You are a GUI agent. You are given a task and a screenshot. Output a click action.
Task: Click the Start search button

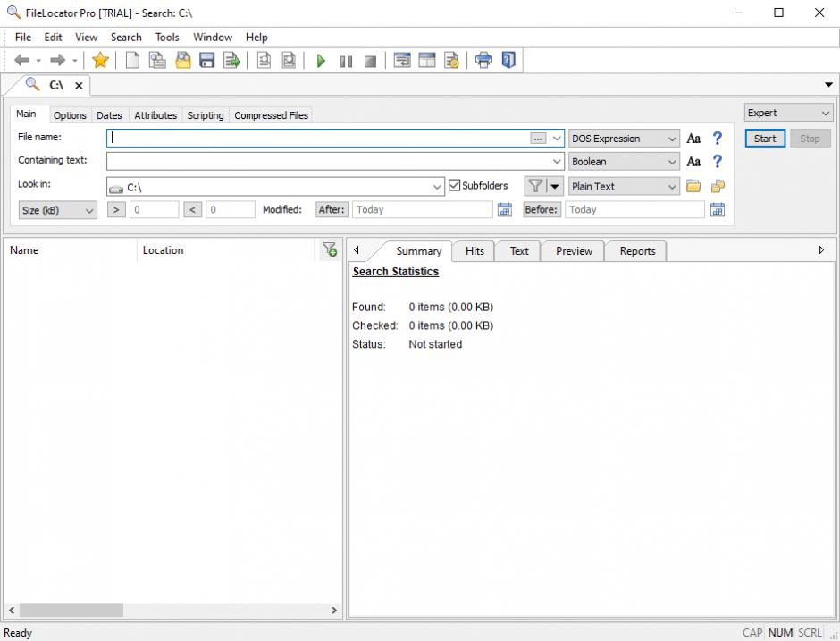[x=765, y=139]
